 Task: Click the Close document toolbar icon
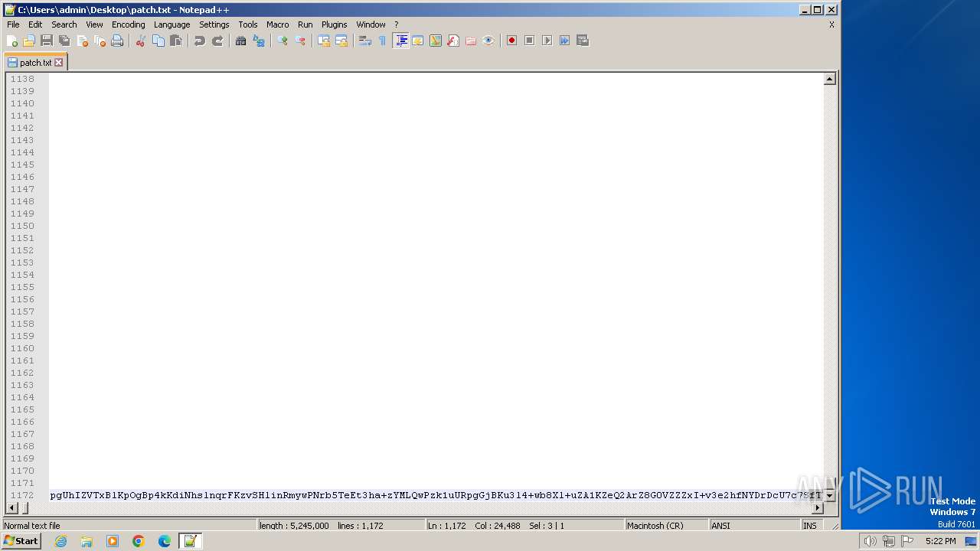(82, 41)
